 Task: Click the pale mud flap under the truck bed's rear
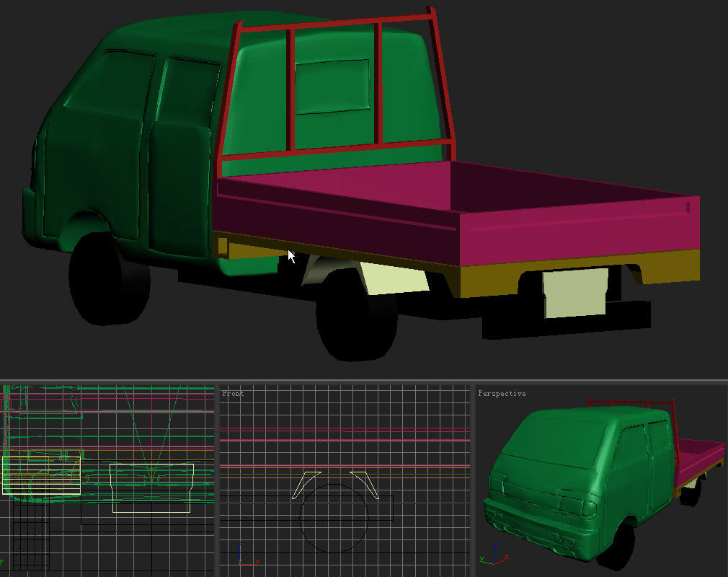pyautogui.click(x=574, y=292)
